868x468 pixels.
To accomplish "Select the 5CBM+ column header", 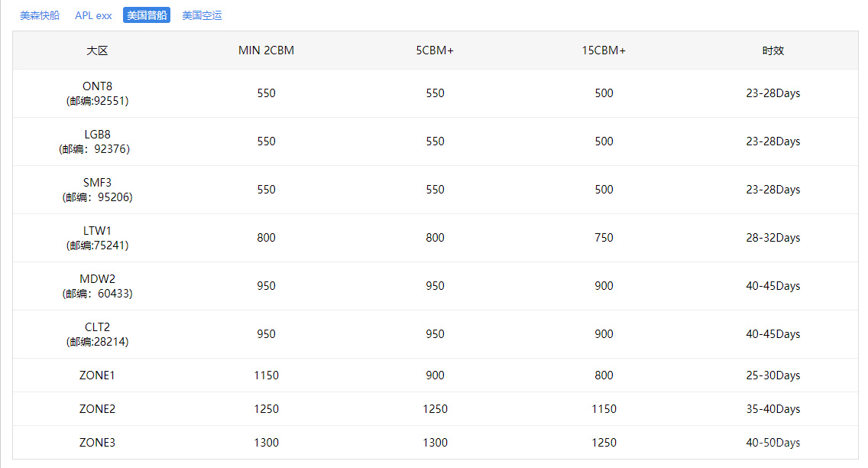I will [435, 50].
